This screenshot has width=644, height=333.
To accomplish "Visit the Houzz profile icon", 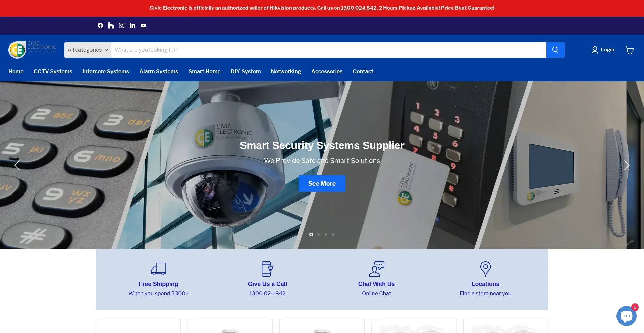I will tap(111, 25).
